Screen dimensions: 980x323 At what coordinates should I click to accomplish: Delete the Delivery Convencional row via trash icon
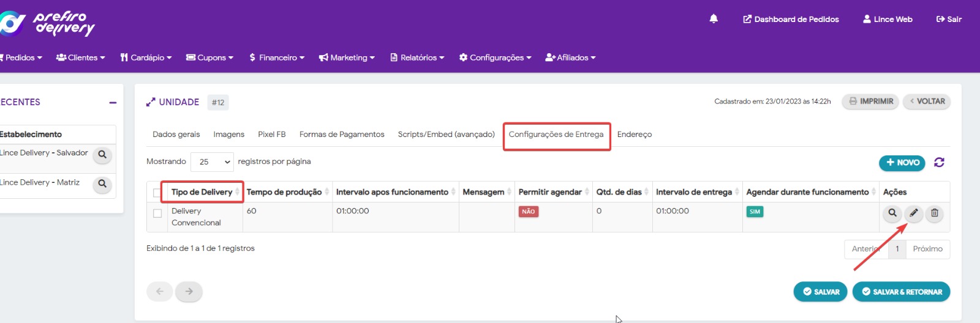click(x=934, y=213)
